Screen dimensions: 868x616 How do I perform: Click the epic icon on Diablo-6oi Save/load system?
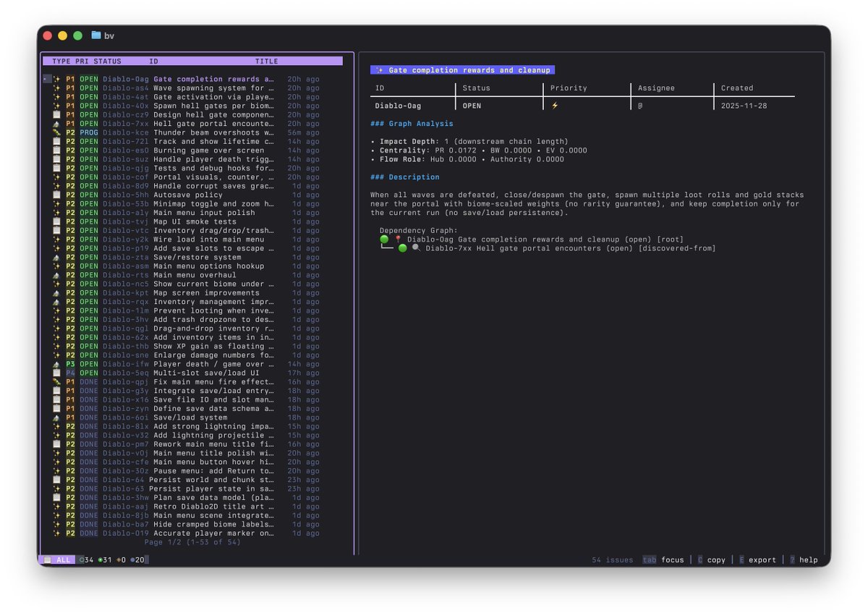[56, 418]
